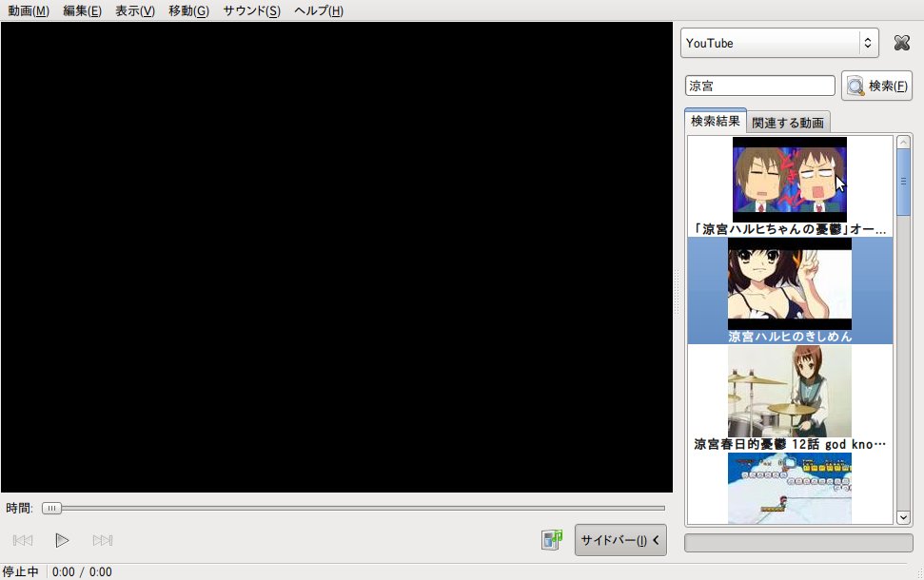This screenshot has height=580, width=924.
Task: Open the 動画(M) menu
Action: click(x=29, y=10)
